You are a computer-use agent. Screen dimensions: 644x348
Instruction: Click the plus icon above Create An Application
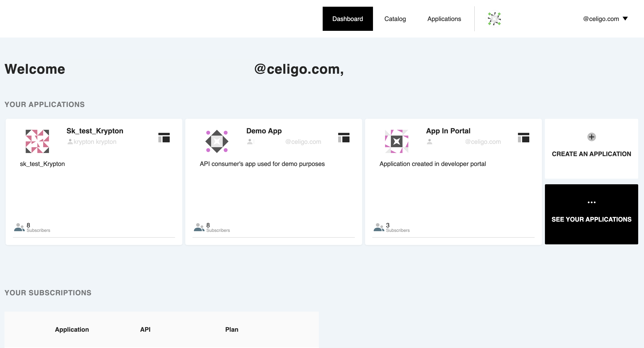591,137
